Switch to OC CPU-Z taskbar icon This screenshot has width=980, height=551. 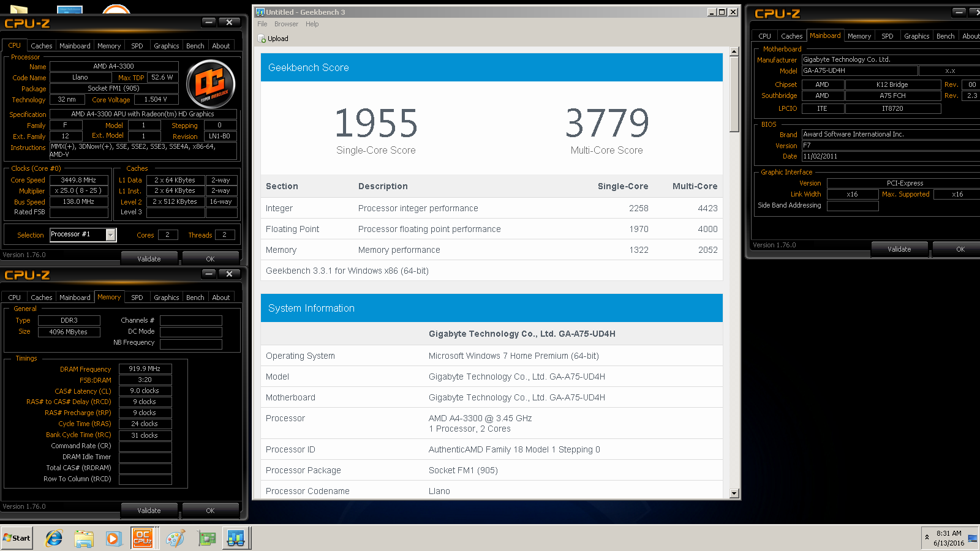point(143,538)
